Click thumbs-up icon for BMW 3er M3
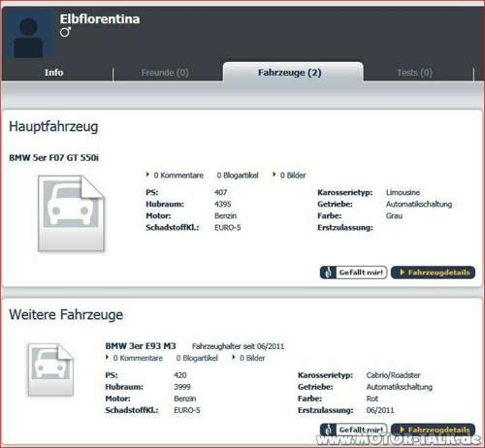The width and height of the screenshot is (485, 448). [328, 430]
